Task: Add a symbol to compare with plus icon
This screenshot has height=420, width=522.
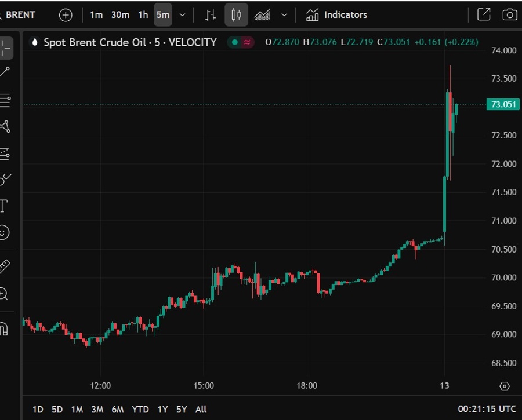Action: 66,15
